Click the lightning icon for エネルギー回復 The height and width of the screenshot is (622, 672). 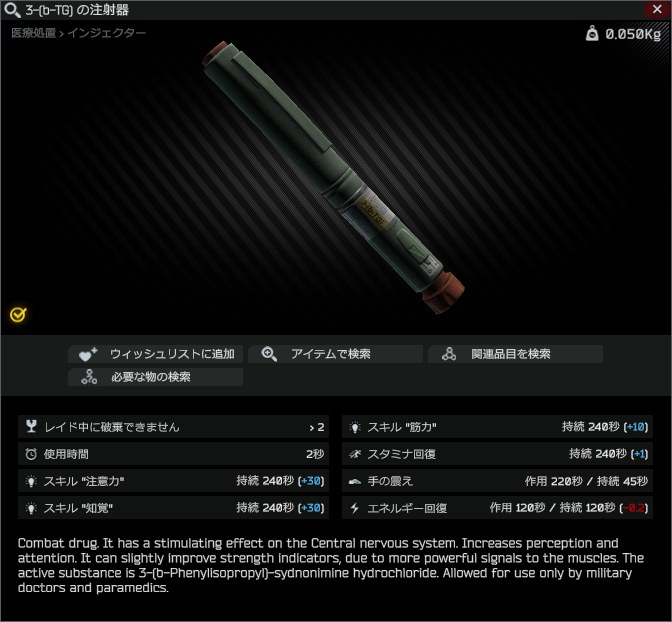point(354,508)
